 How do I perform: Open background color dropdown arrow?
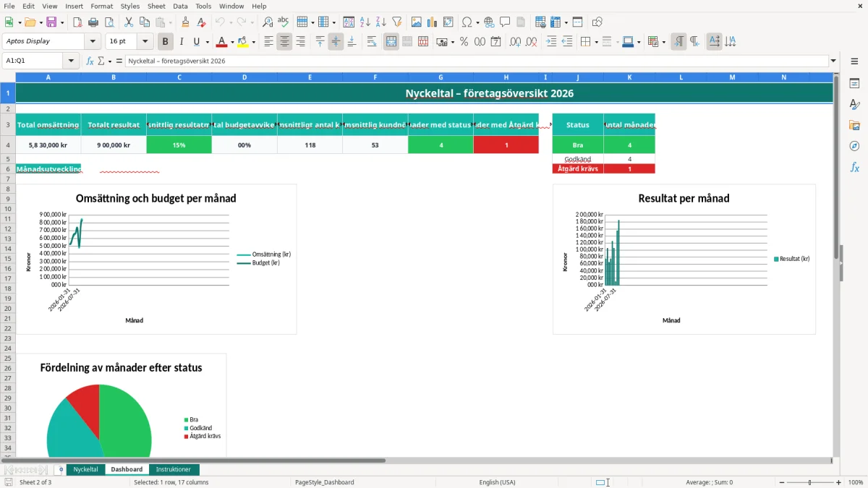pos(254,42)
